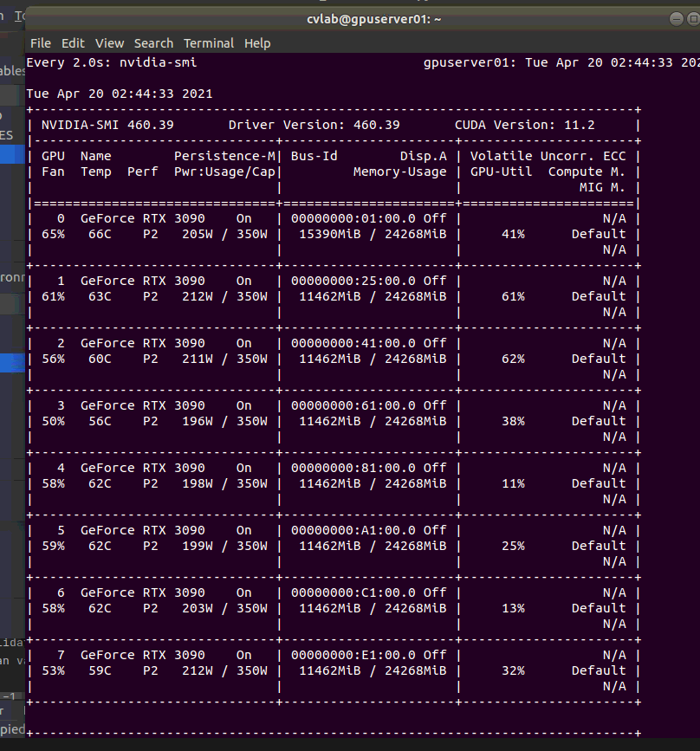
Task: Open the Edit menu
Action: tap(73, 43)
